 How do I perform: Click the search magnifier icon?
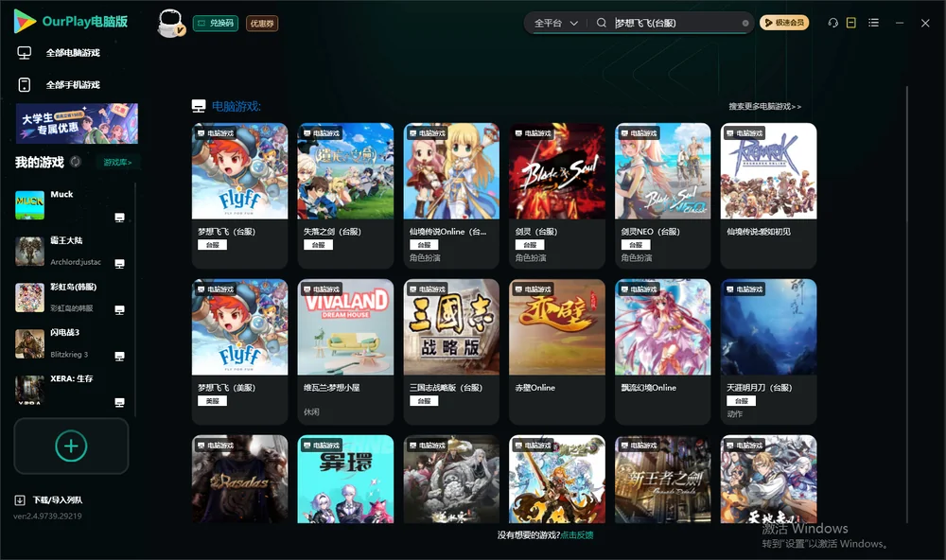click(x=602, y=23)
